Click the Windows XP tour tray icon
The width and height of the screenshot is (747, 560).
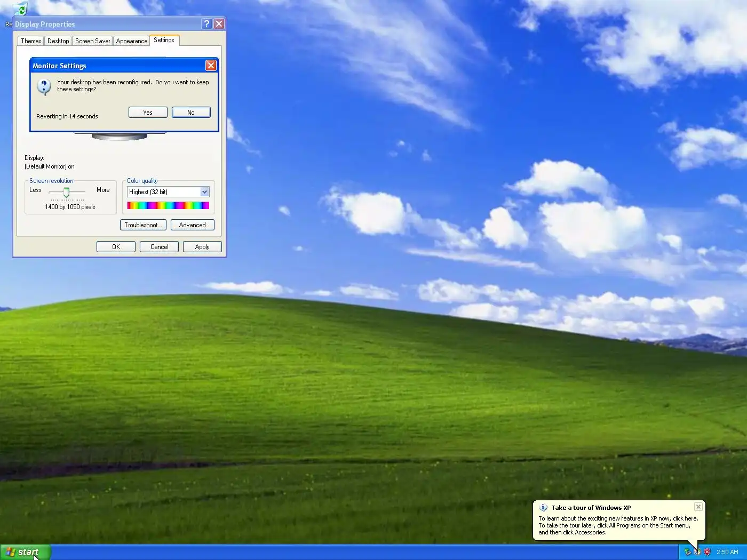click(697, 552)
